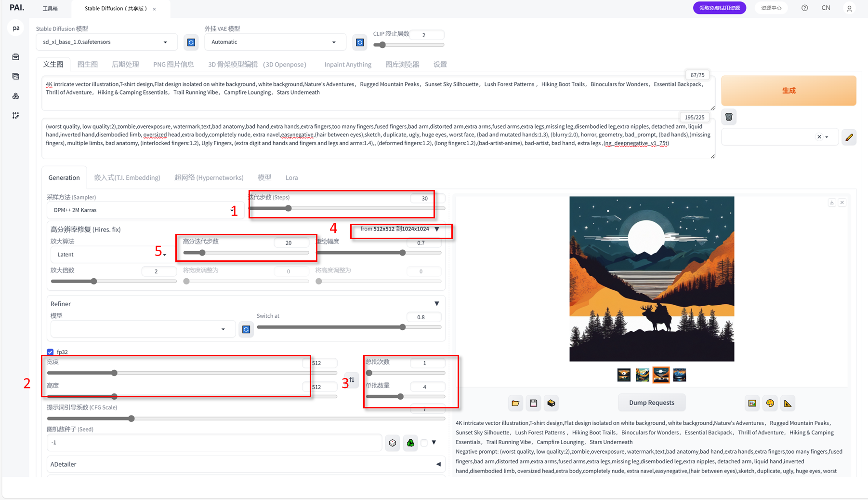Collapse the Hires. fix section

(x=437, y=229)
